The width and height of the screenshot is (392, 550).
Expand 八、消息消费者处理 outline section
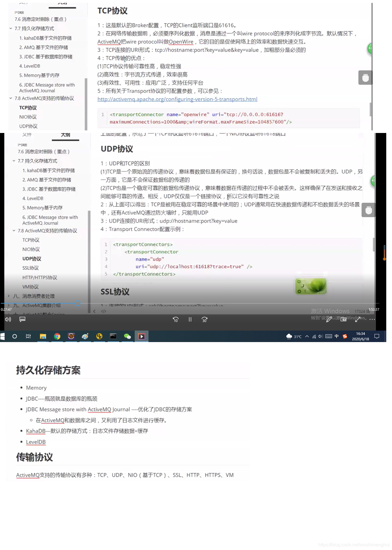[9, 296]
